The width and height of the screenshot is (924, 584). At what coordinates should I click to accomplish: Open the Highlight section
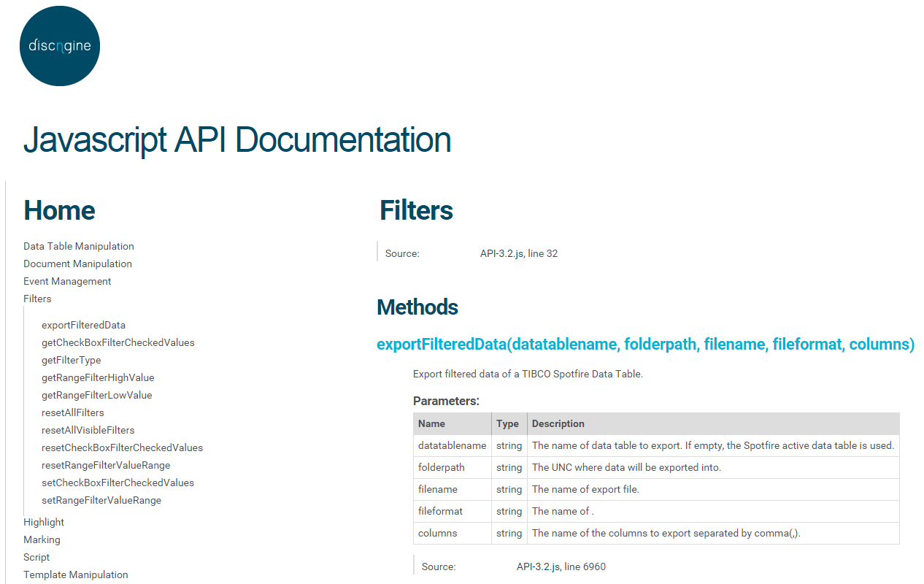click(x=44, y=522)
